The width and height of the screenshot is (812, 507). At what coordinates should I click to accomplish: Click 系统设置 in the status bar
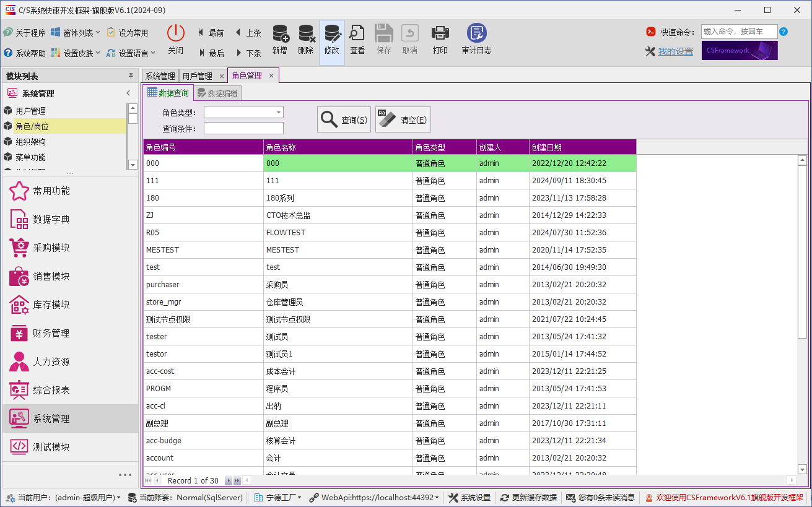pos(469,498)
